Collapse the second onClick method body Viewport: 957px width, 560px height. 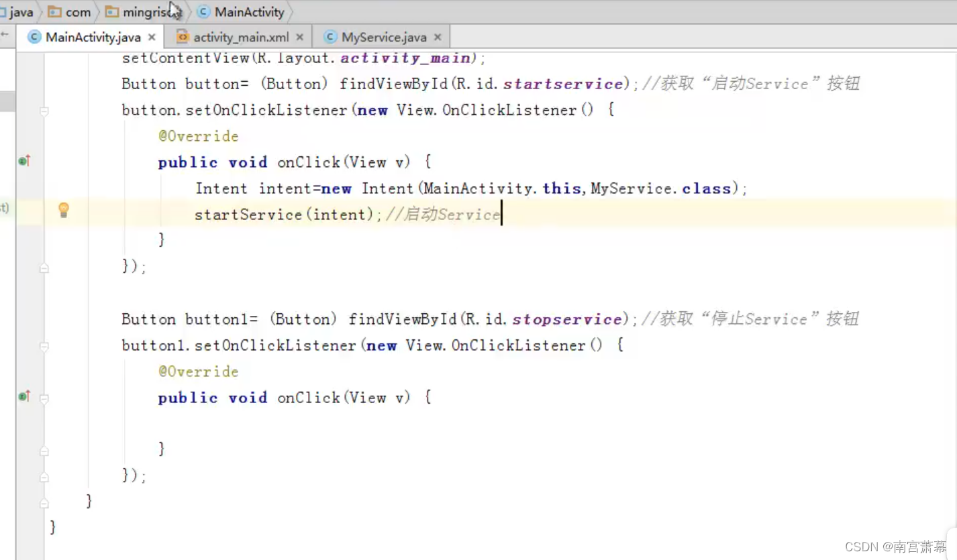[44, 398]
